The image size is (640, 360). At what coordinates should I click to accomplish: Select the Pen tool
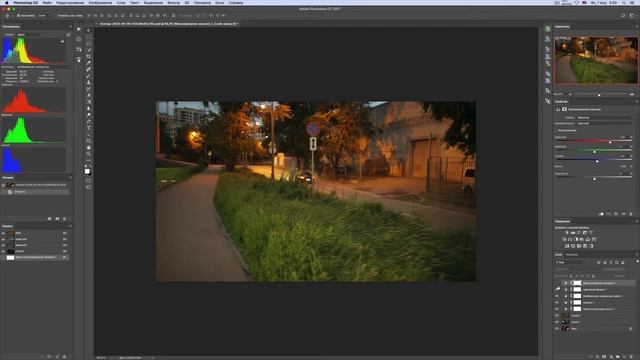89,122
